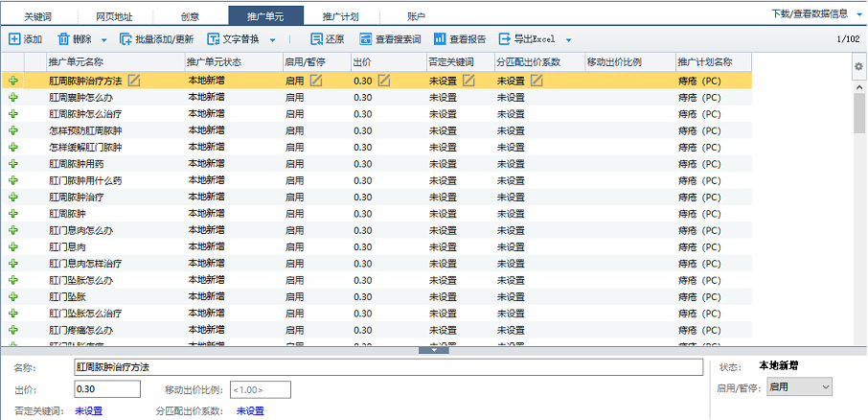868x420 pixels.
Task: Click 导出Excel export icon
Action: point(505,39)
